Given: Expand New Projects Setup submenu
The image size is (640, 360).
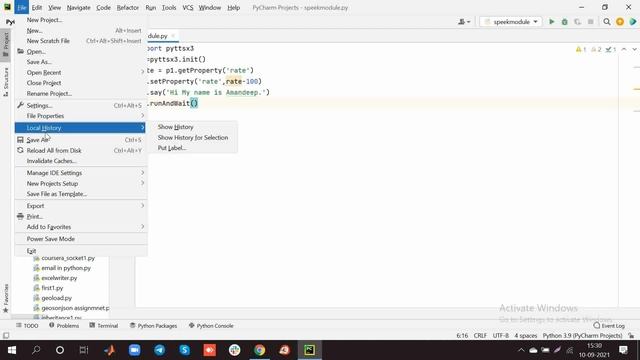Looking at the screenshot, I should pyautogui.click(x=80, y=183).
